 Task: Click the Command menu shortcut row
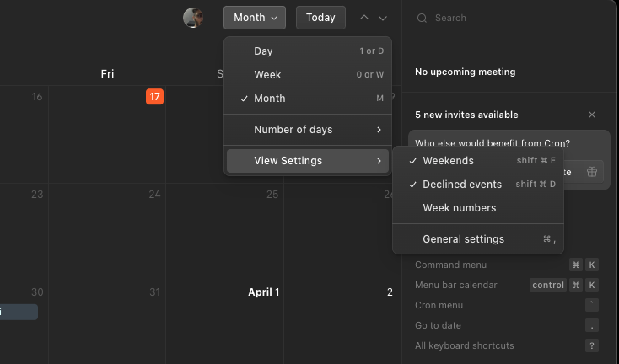507,265
